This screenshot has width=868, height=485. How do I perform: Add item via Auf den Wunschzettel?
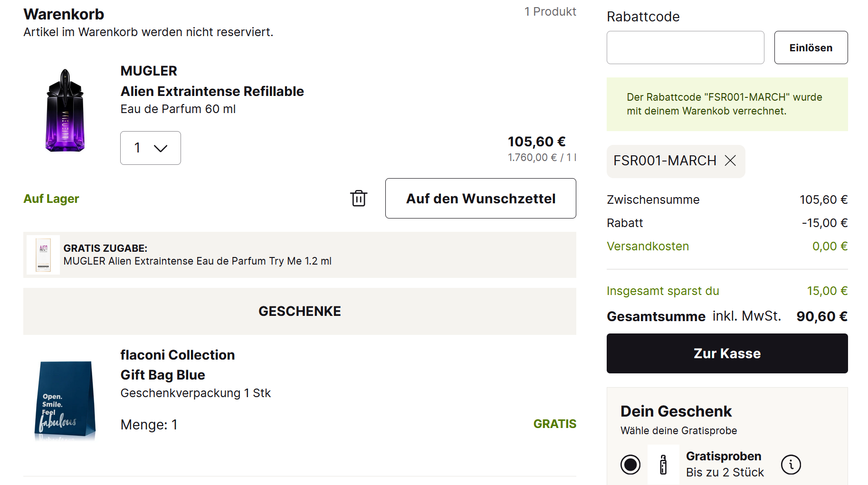click(480, 199)
